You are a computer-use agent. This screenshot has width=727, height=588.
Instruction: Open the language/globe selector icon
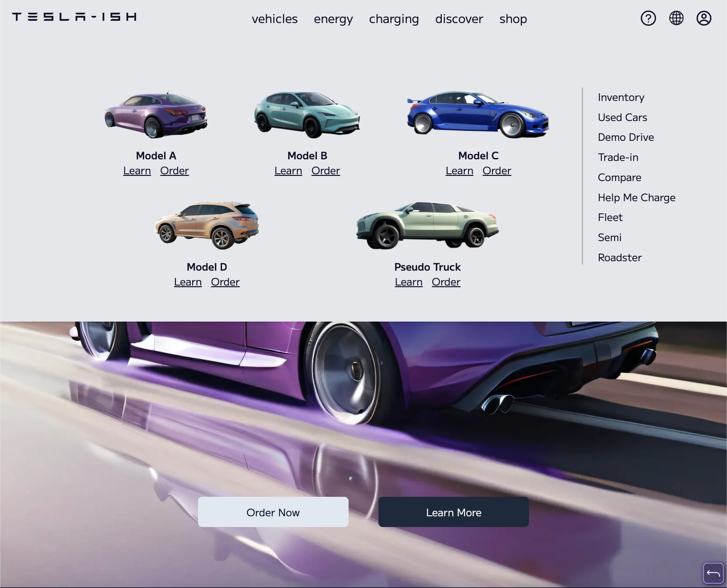(676, 18)
